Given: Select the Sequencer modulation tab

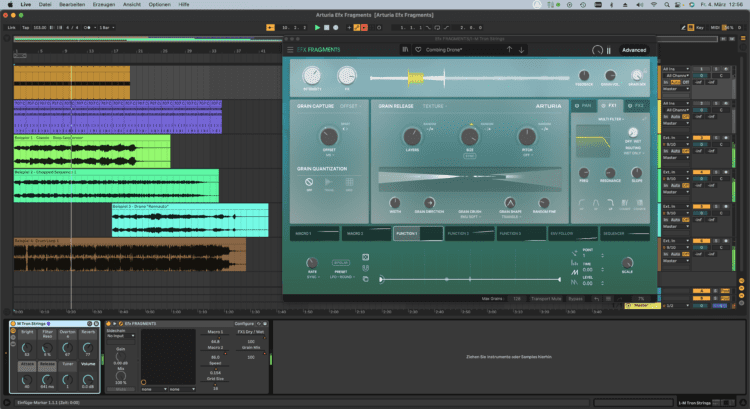Looking at the screenshot, I should pos(624,233).
